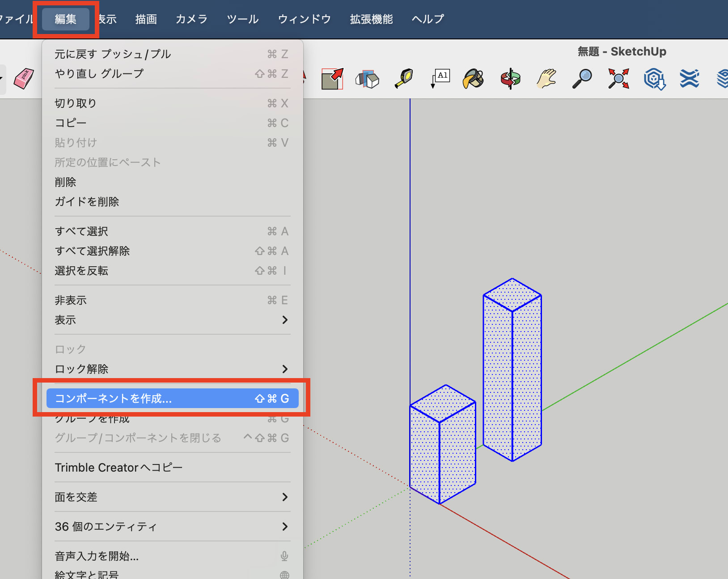Select the Paint Bucket tool
This screenshot has height=579, width=728.
tap(474, 79)
